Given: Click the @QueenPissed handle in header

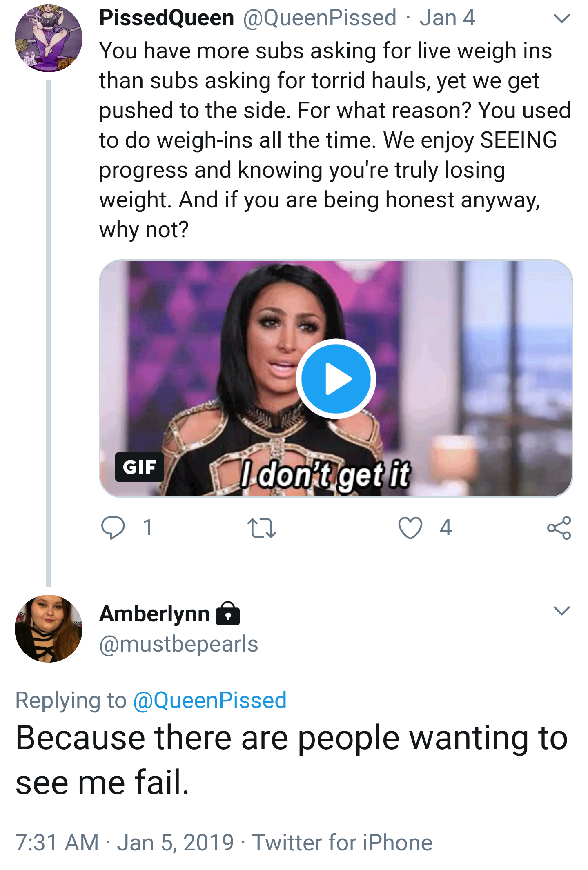Looking at the screenshot, I should [x=320, y=18].
